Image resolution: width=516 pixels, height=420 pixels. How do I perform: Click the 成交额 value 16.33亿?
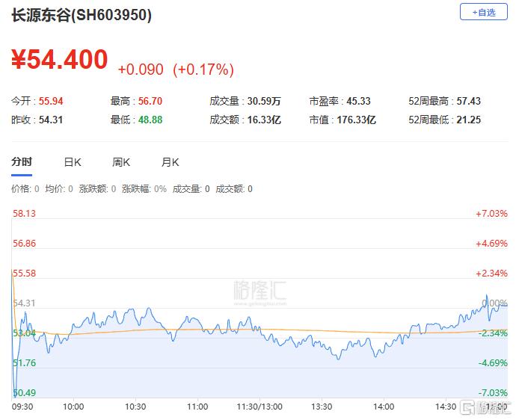point(264,120)
